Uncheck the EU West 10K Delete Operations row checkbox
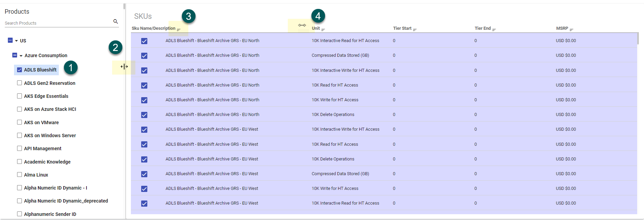 pos(144,159)
